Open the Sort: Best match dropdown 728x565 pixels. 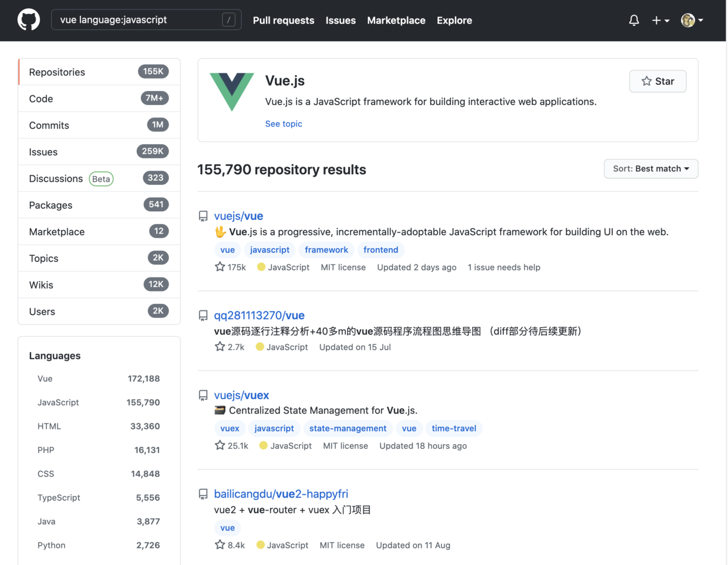pos(651,168)
